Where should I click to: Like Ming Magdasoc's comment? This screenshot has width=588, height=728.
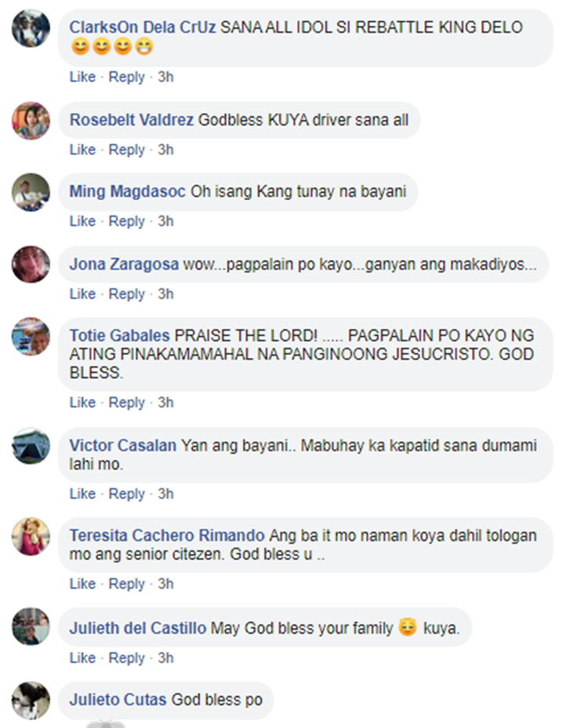pos(82,221)
